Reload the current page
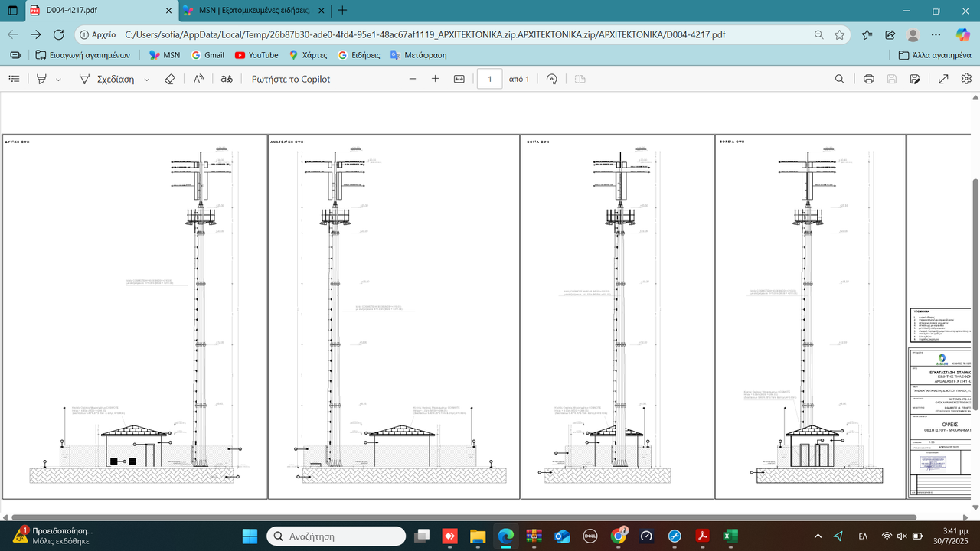The height and width of the screenshot is (551, 980). (59, 34)
